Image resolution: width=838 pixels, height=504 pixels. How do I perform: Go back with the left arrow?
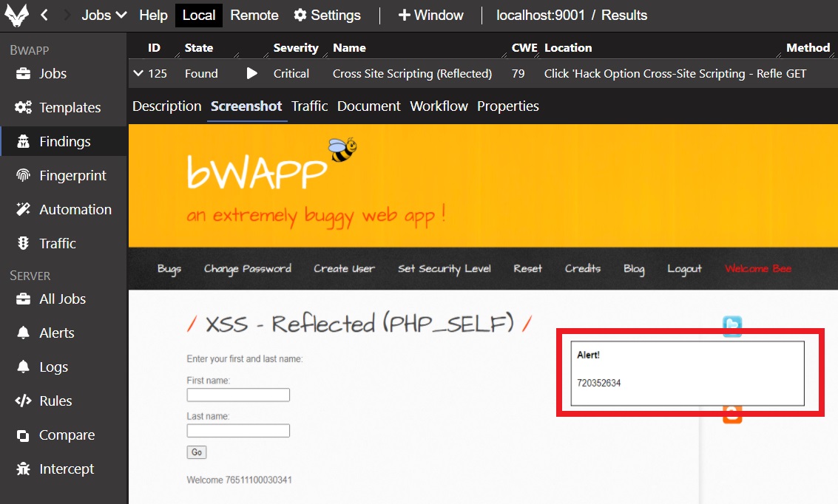pyautogui.click(x=44, y=15)
